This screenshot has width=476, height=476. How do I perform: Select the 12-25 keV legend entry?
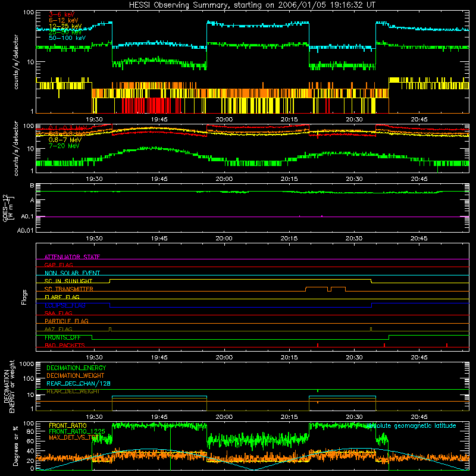tap(65, 26)
